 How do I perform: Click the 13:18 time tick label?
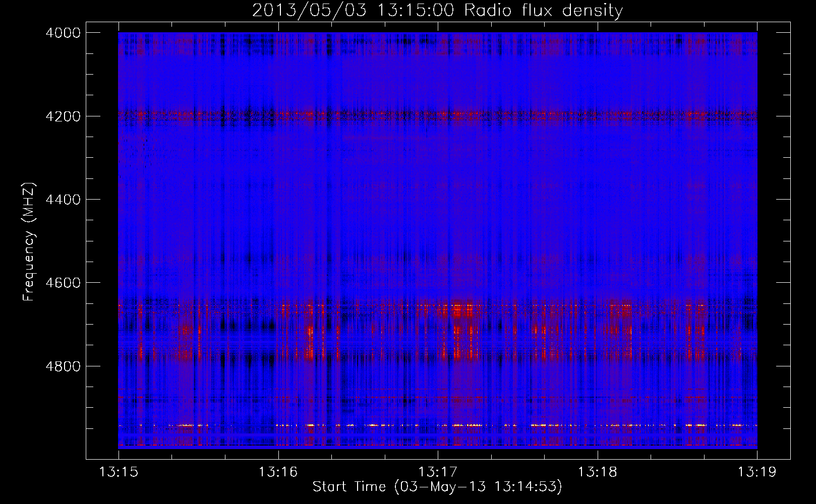tap(598, 472)
